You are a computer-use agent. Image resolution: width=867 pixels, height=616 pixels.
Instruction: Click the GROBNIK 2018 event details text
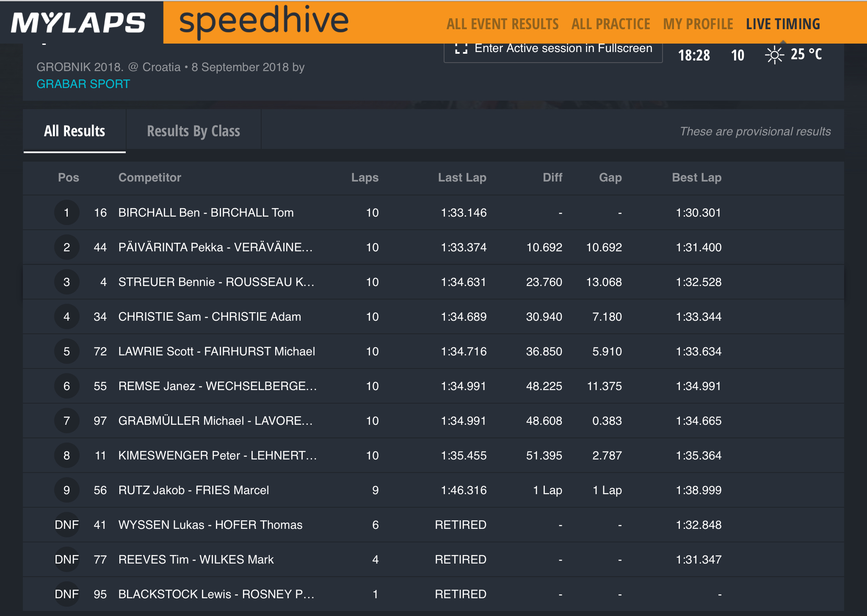(171, 67)
